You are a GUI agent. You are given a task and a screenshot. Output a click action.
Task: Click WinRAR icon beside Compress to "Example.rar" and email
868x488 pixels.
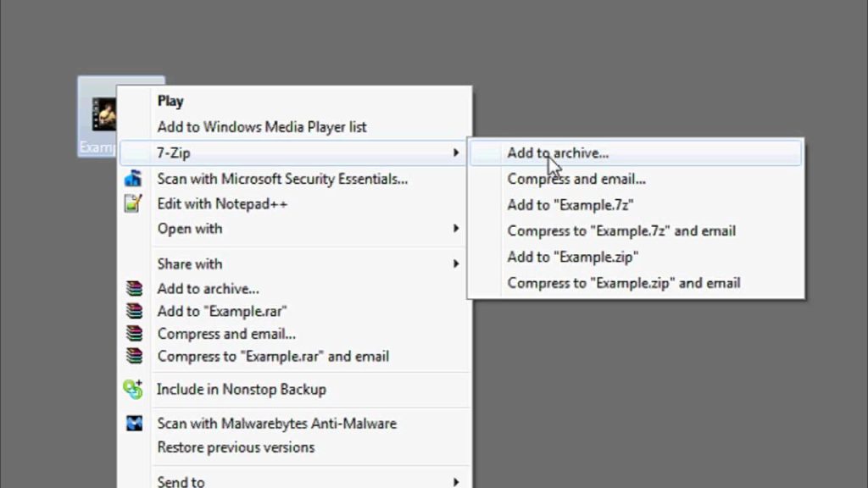[x=134, y=356]
